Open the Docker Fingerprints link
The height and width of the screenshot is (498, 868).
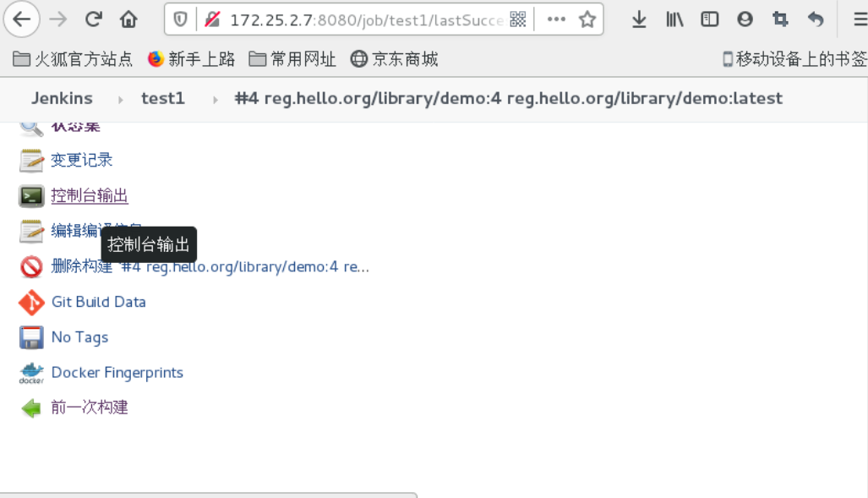pyautogui.click(x=117, y=372)
